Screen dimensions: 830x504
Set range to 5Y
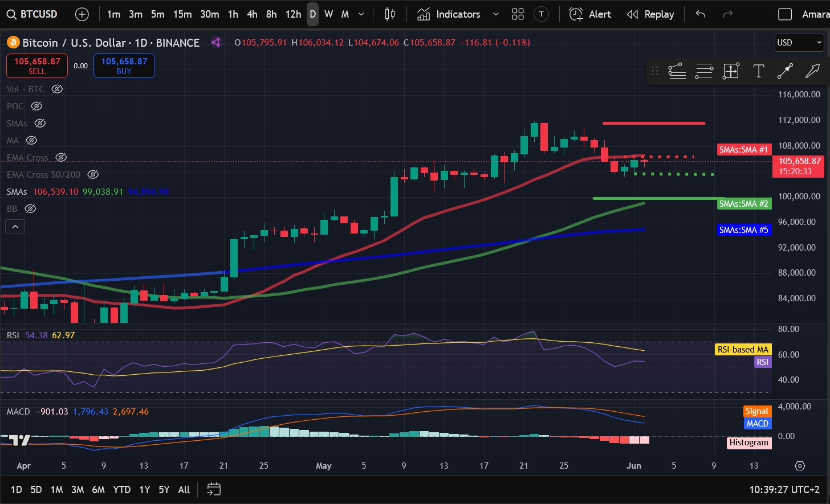pos(164,489)
